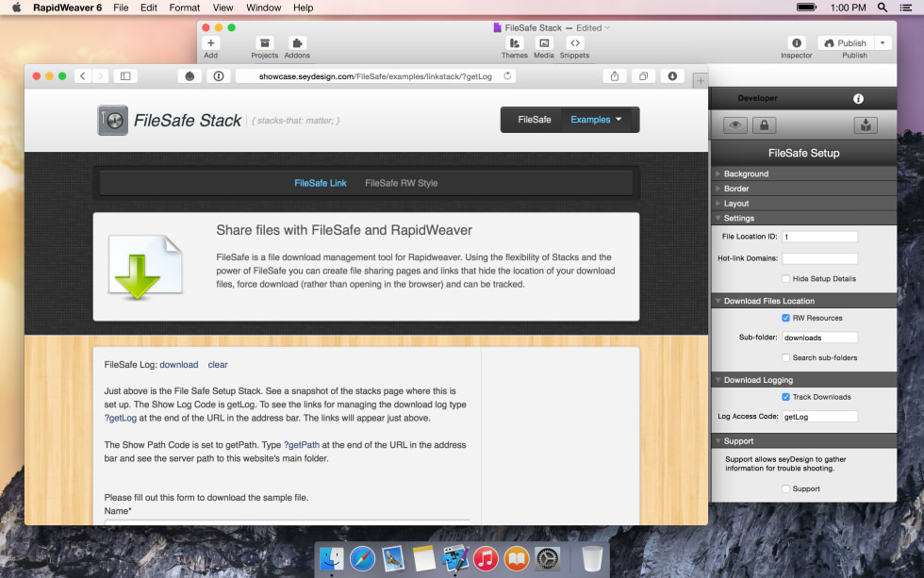This screenshot has height=578, width=924.
Task: Click the green download arrow image
Action: click(145, 267)
